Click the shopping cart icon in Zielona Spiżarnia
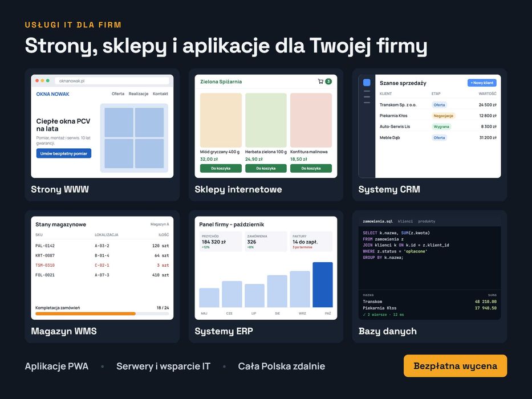The width and height of the screenshot is (532, 399). click(320, 82)
